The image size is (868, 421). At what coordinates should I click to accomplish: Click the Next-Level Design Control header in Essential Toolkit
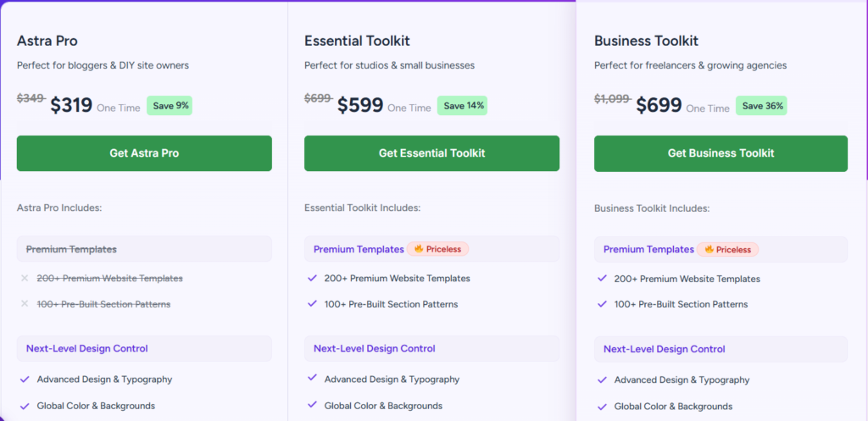point(431,348)
